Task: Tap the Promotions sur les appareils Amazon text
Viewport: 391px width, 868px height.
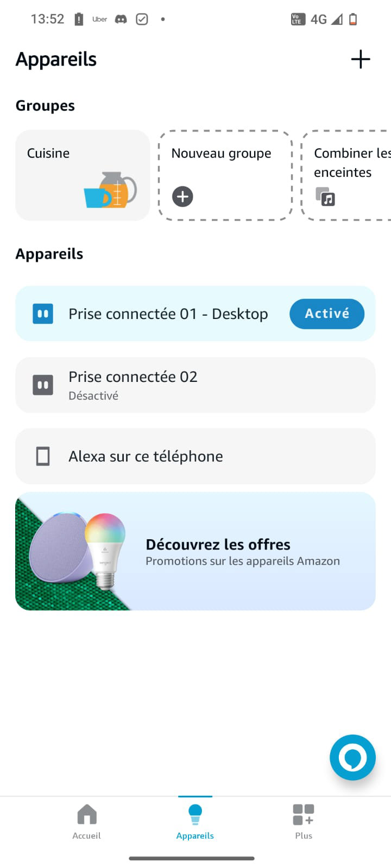Action: [x=243, y=561]
